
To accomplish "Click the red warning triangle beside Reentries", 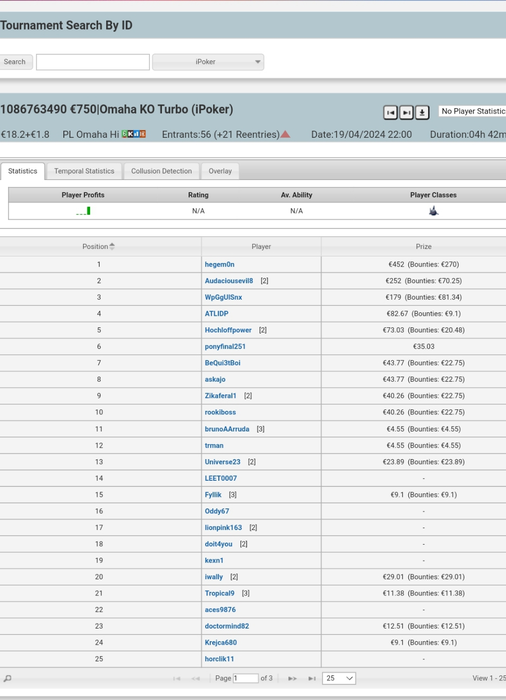I will [x=285, y=134].
